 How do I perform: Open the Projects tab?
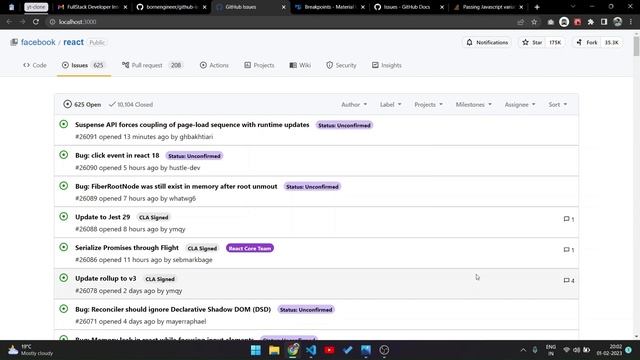[x=259, y=65]
